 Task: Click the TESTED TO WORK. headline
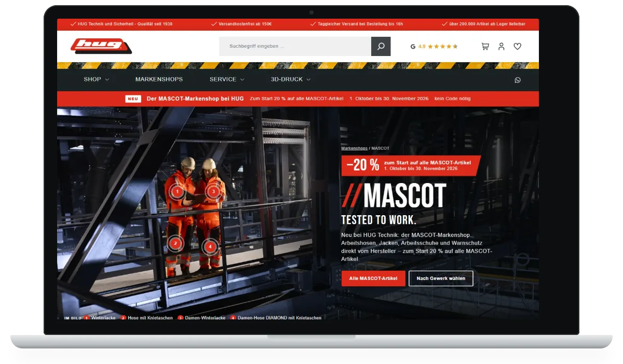click(x=379, y=219)
